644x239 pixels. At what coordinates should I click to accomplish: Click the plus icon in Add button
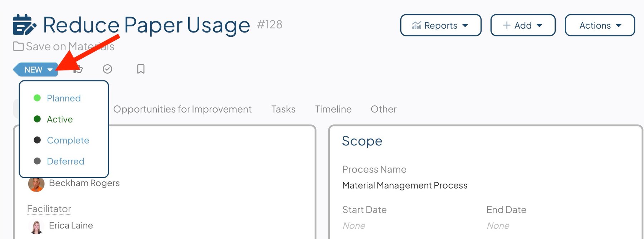507,25
